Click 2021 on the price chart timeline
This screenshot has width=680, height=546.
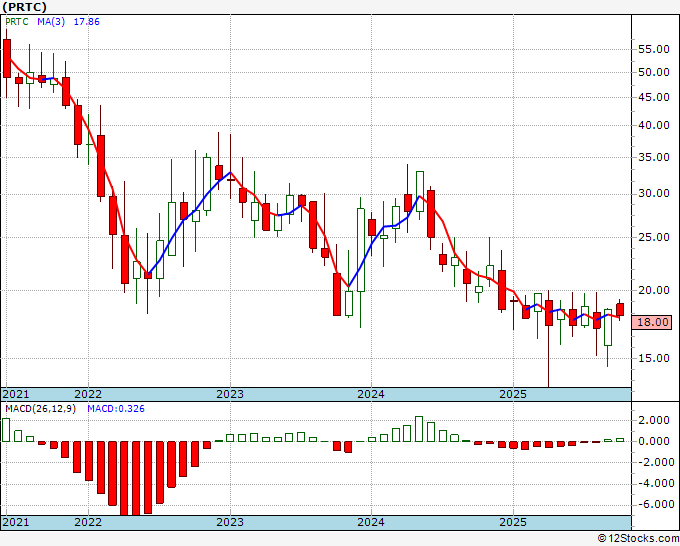point(16,394)
